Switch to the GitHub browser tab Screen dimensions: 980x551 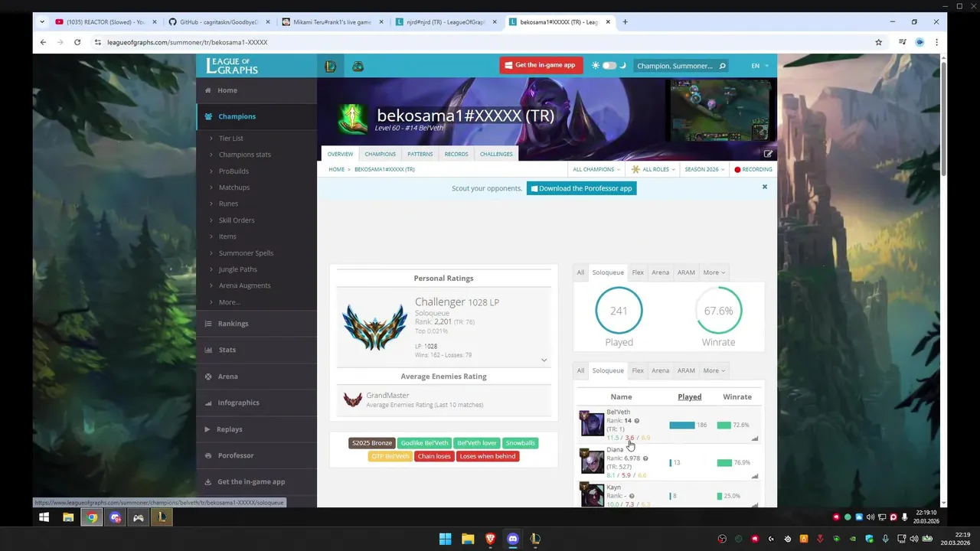pyautogui.click(x=220, y=22)
